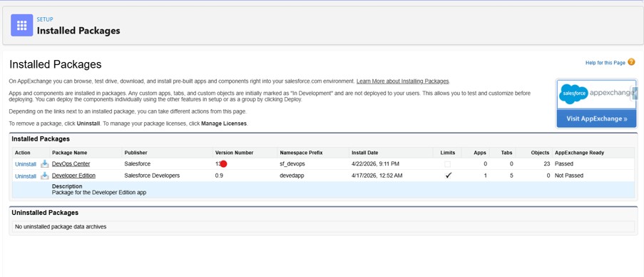The image size is (644, 277).
Task: Click the AppExchange Ready column header
Action: (x=579, y=153)
